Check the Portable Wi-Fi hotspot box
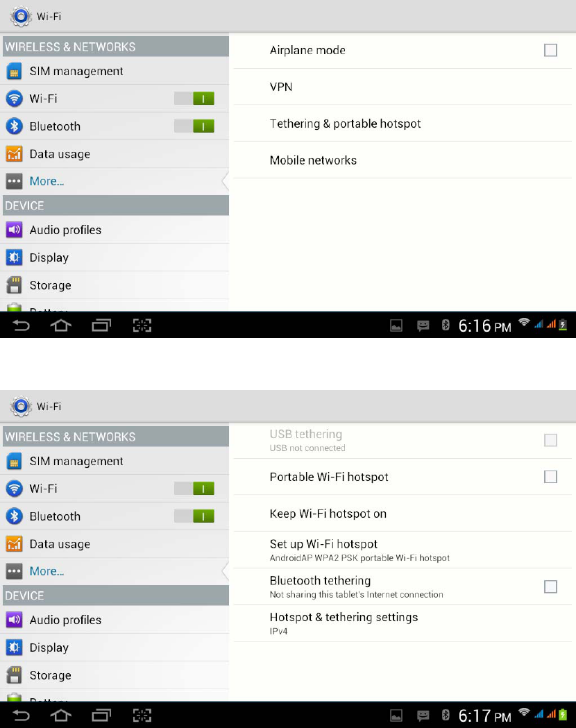The image size is (576, 728). [x=550, y=477]
